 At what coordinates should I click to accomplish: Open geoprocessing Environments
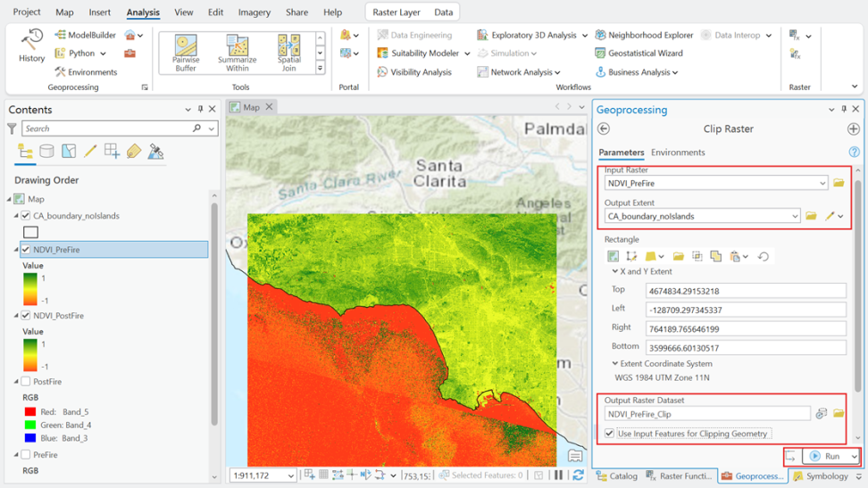86,72
